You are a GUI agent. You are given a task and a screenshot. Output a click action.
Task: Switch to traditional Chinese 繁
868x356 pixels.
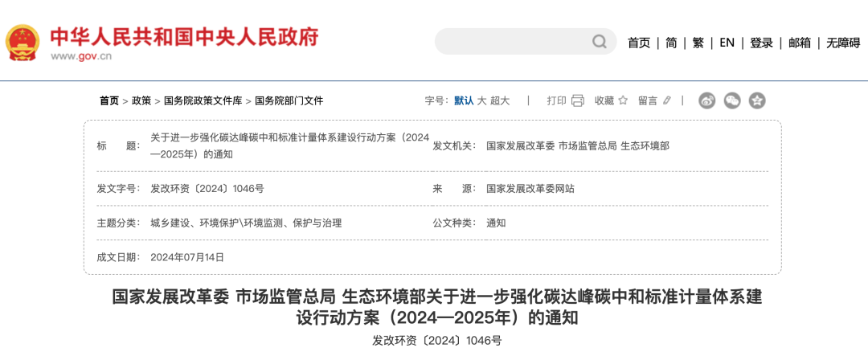698,43
